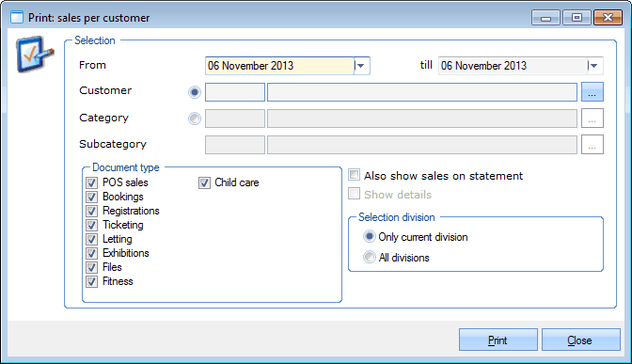Select Only current division option

point(370,237)
